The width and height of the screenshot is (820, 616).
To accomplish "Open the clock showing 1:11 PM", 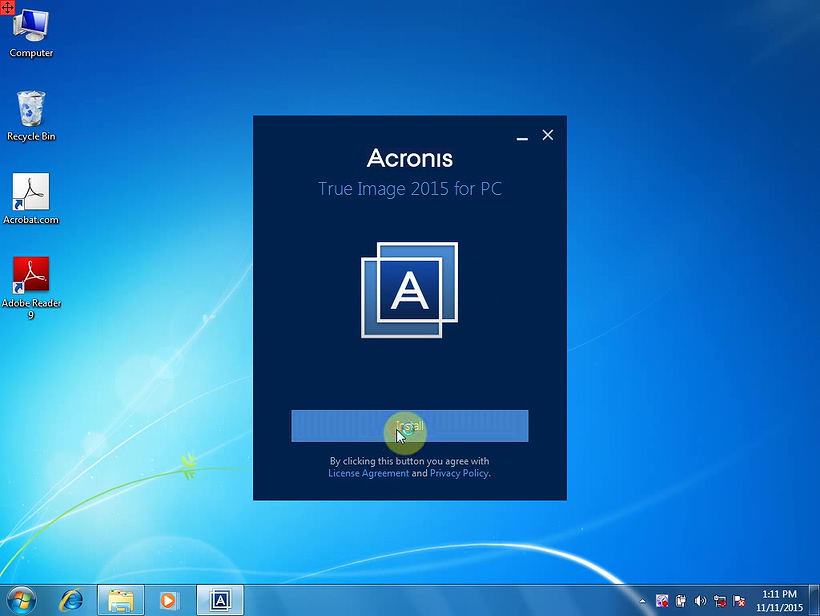I will [779, 600].
